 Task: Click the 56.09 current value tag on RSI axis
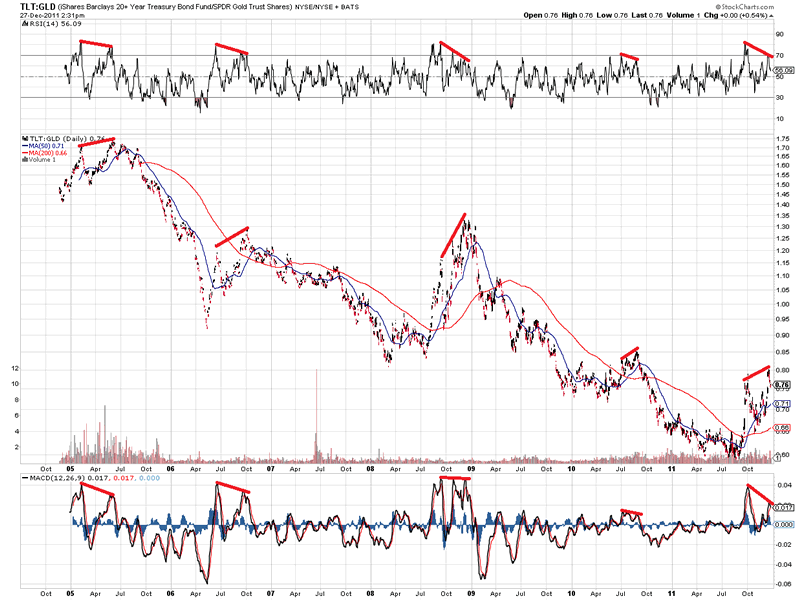pos(785,70)
